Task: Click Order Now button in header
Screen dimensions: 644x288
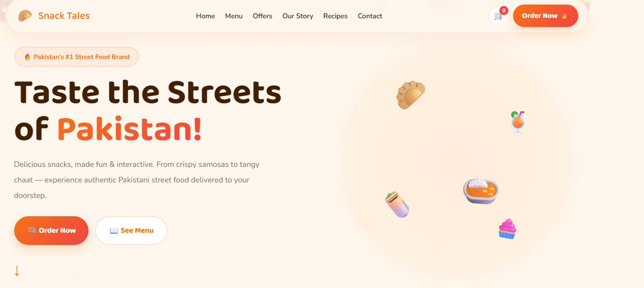Action: pyautogui.click(x=545, y=16)
